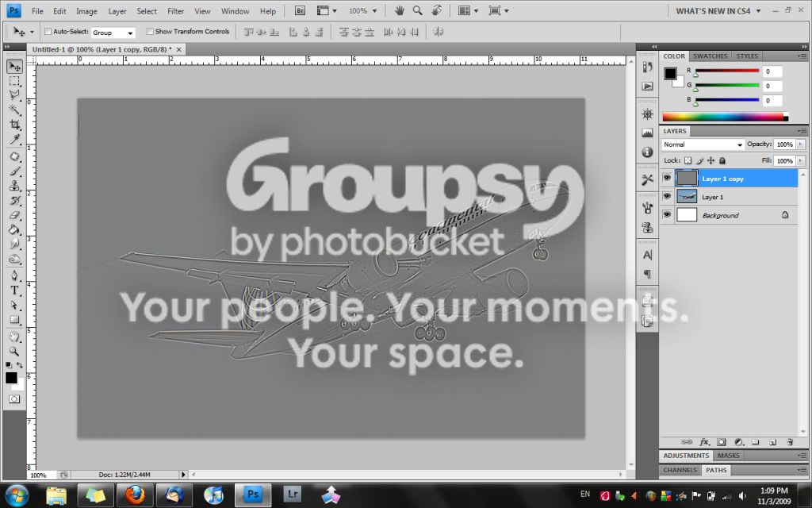
Task: Select the Crop tool
Action: (14, 125)
